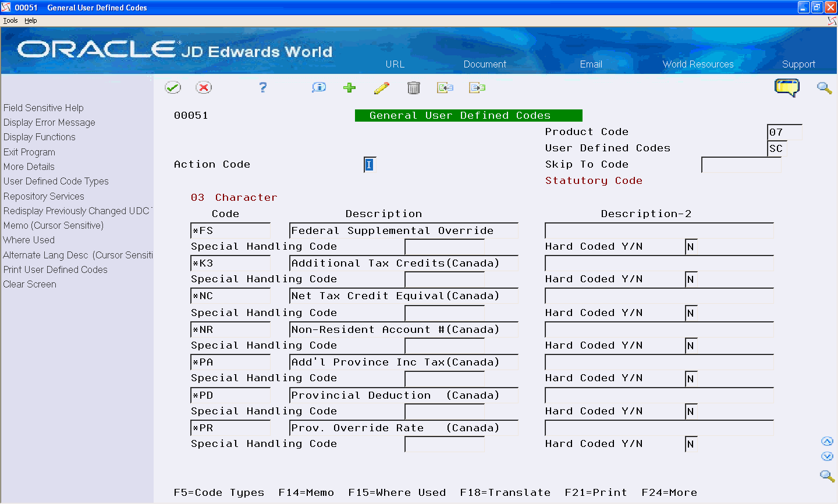Image resolution: width=838 pixels, height=504 pixels.
Task: Select the pencil Change record icon
Action: click(x=382, y=87)
